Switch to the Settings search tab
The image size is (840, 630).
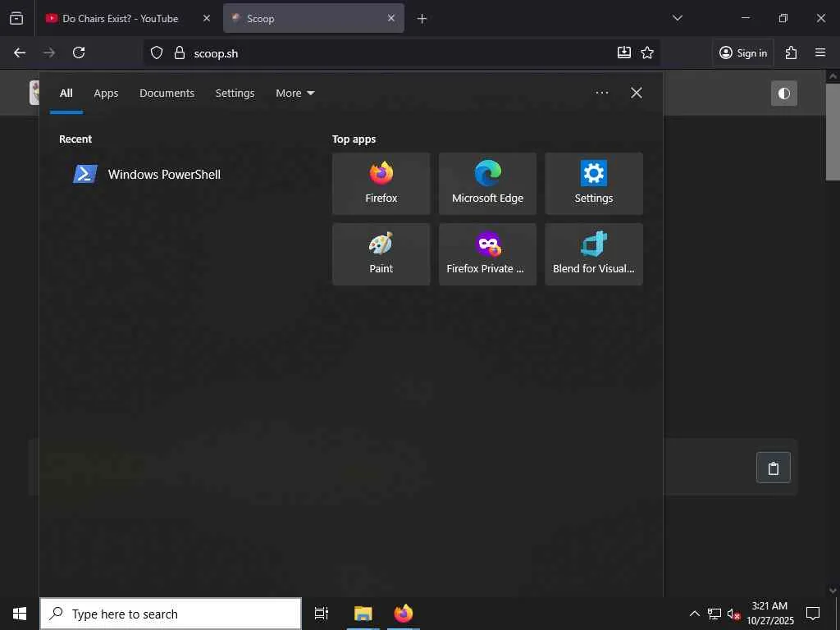[x=235, y=94]
